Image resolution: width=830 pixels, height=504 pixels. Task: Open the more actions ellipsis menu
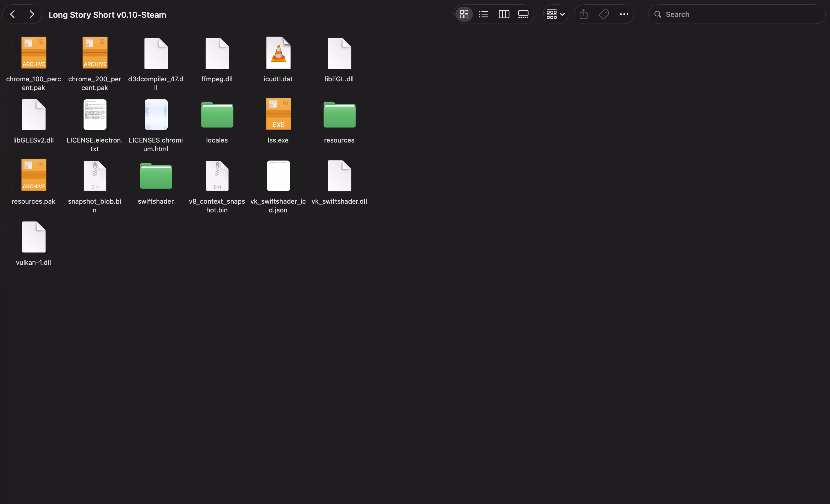tap(624, 14)
